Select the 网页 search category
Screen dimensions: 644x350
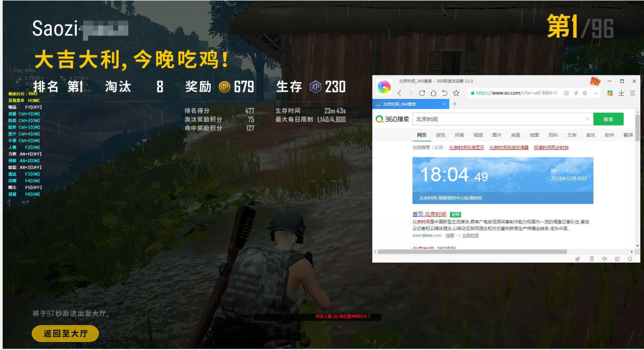click(422, 135)
